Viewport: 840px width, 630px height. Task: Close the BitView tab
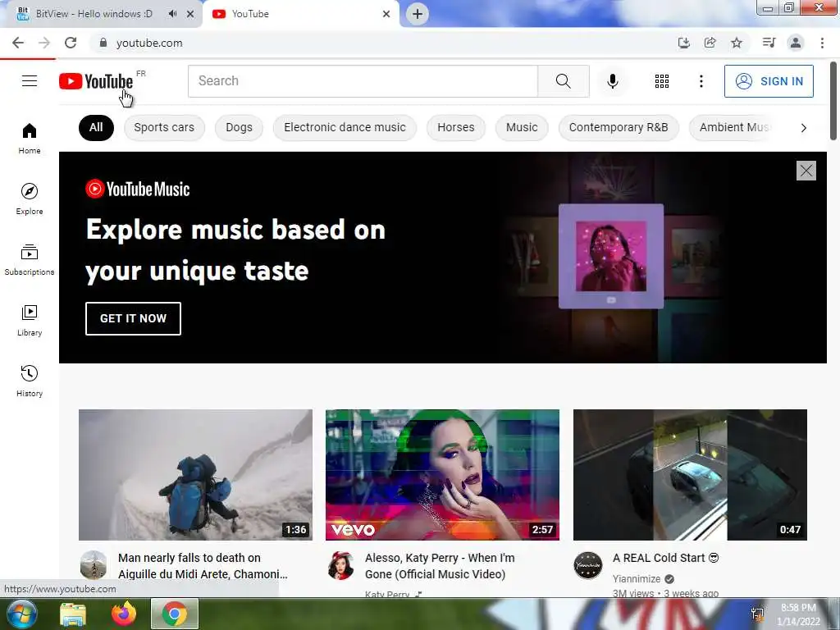[x=190, y=14]
